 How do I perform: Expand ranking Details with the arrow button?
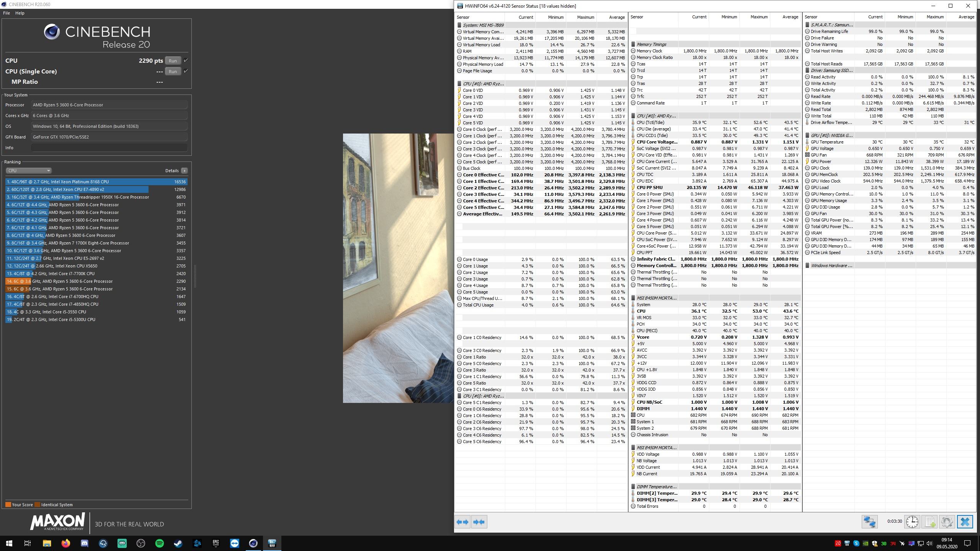tap(185, 171)
